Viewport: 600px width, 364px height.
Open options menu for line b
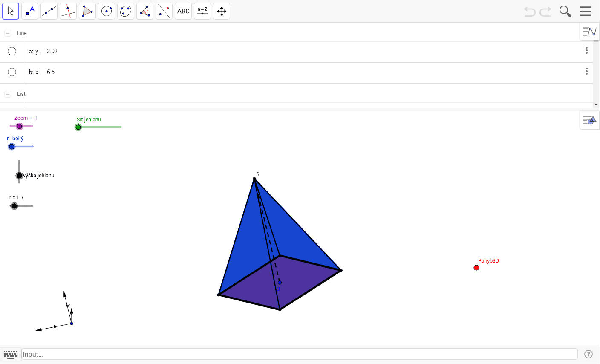pyautogui.click(x=587, y=71)
